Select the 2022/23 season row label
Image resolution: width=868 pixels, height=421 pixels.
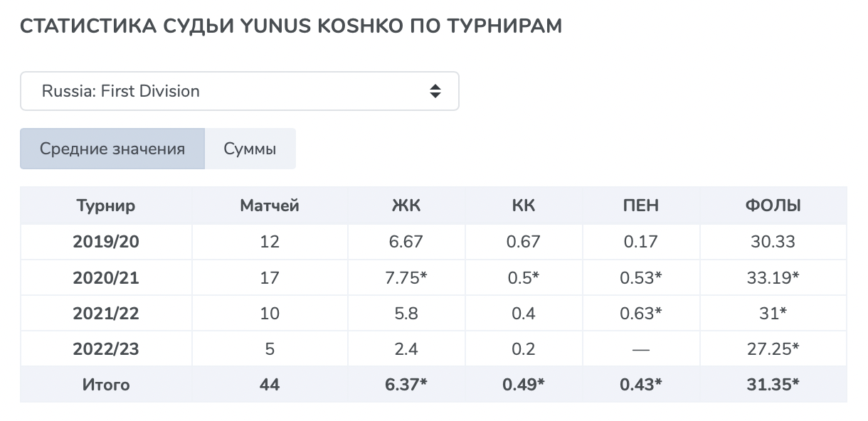click(106, 349)
